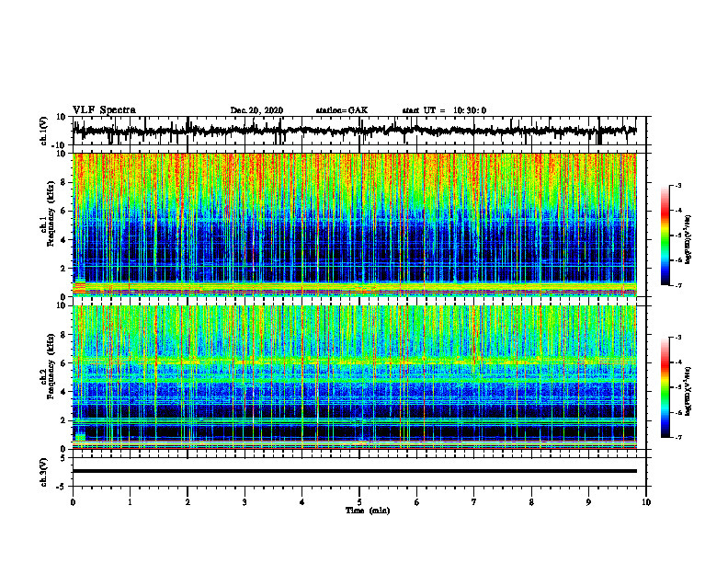
Task: Select the date text "Dec. 20, 2020"
Action: point(256,110)
